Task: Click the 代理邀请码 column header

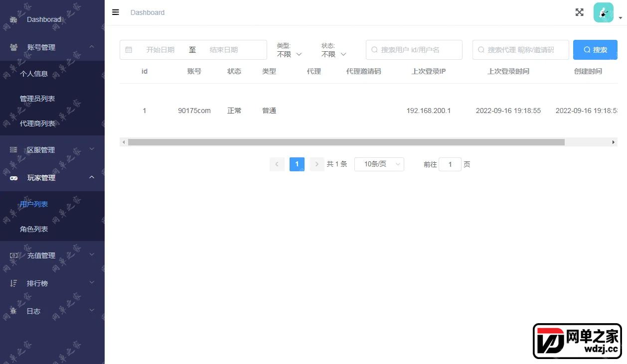Action: 364,71
